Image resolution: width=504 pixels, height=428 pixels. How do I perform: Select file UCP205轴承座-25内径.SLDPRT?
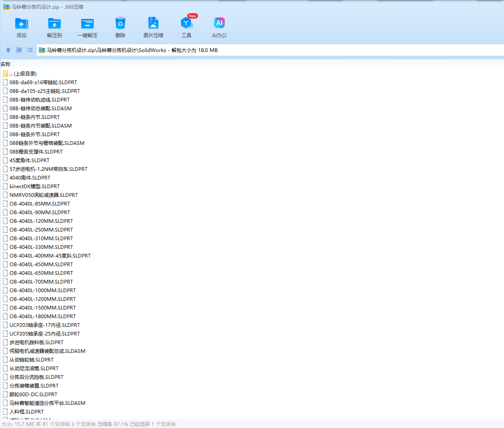45,334
